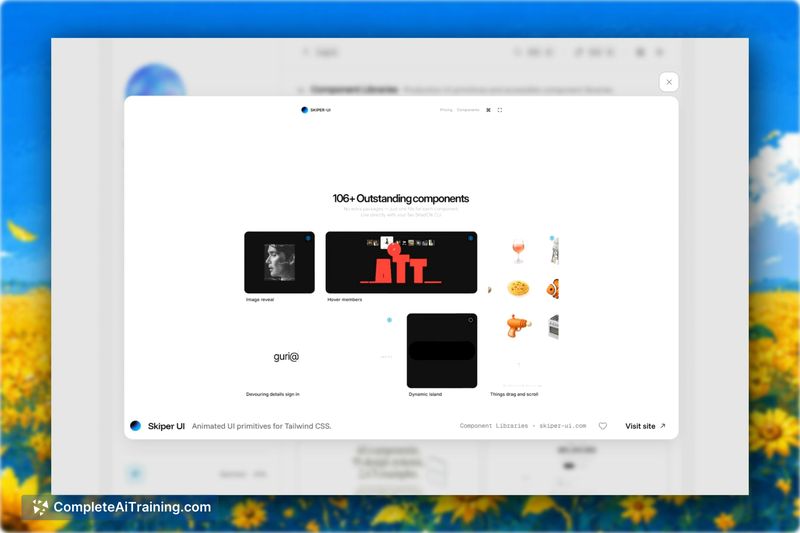800x533 pixels.
Task: Click the blue dot on Image reveal card
Action: [308, 238]
